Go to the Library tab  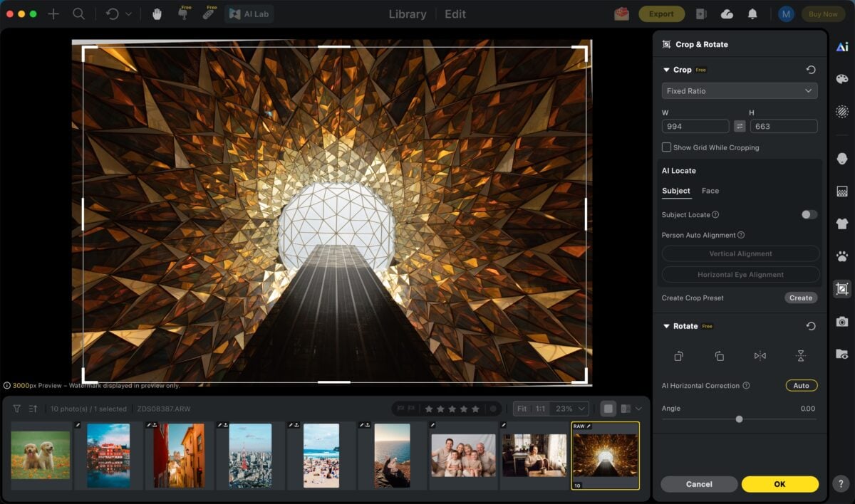click(x=408, y=14)
